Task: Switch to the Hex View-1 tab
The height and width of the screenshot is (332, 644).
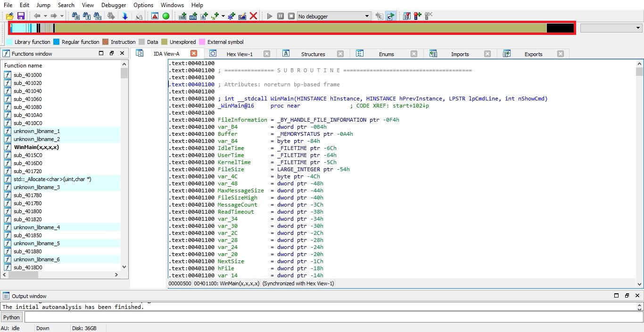Action: (x=239, y=54)
